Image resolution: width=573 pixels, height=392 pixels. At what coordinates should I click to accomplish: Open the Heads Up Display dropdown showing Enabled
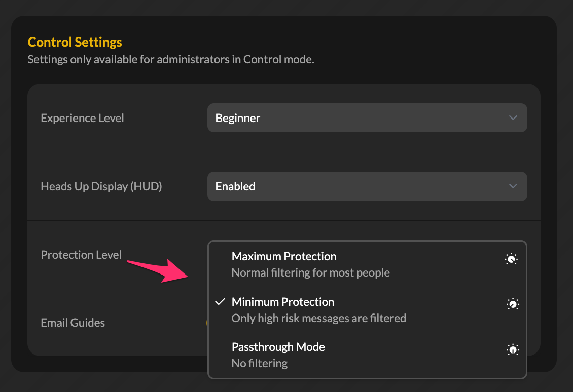pyautogui.click(x=367, y=186)
